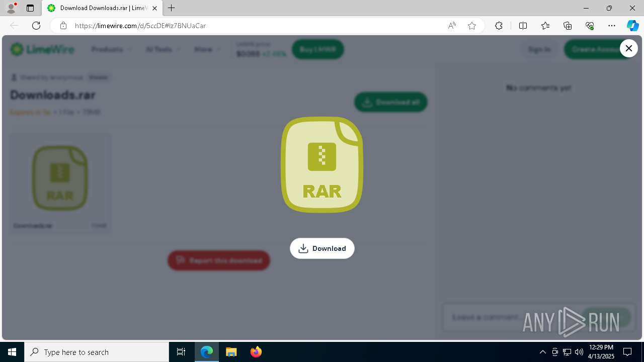The image size is (644, 362).
Task: Open the Windows Start menu
Action: [12, 352]
